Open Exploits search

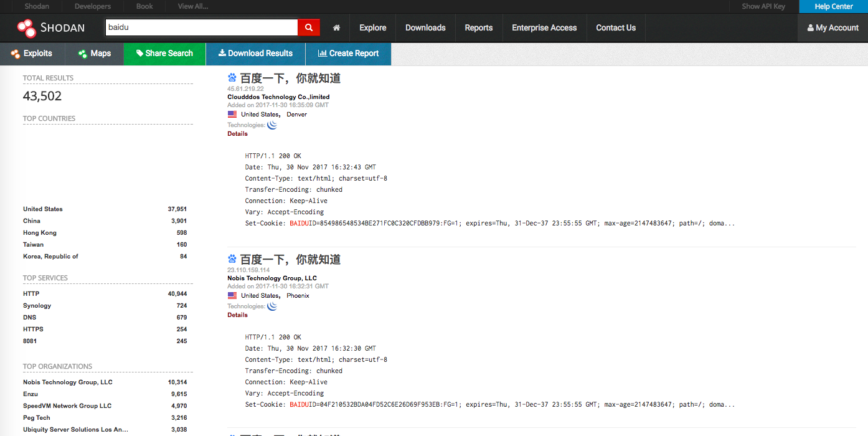point(32,54)
